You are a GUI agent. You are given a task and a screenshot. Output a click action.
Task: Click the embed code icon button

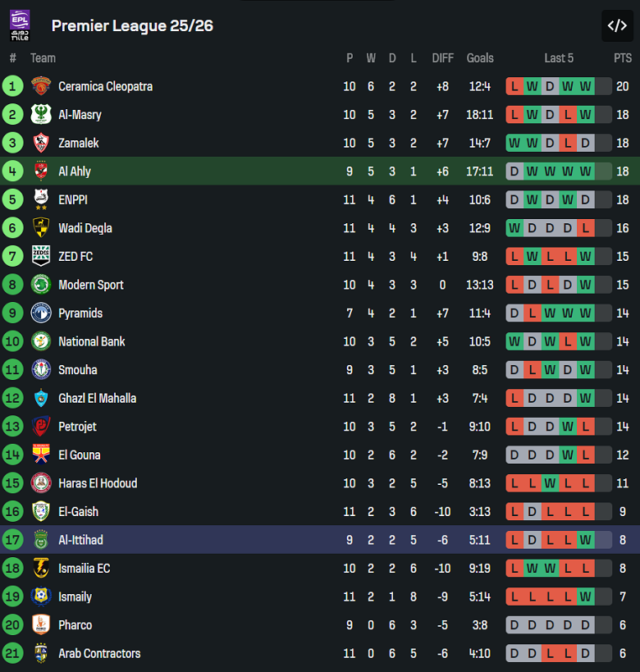[617, 25]
